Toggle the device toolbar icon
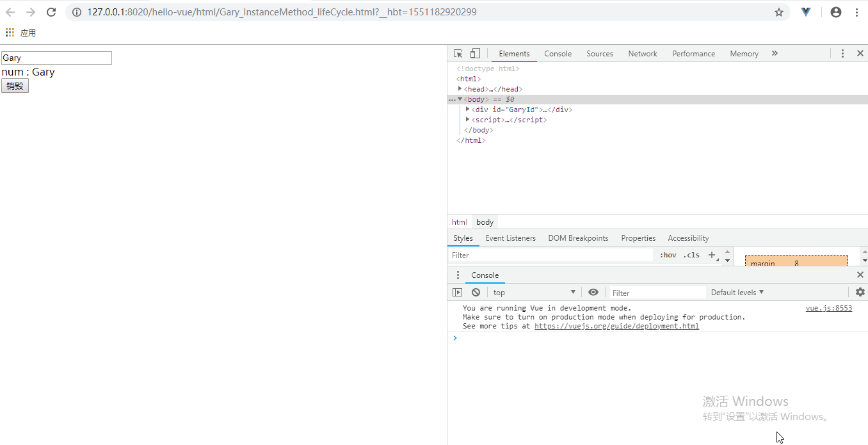 click(x=475, y=54)
